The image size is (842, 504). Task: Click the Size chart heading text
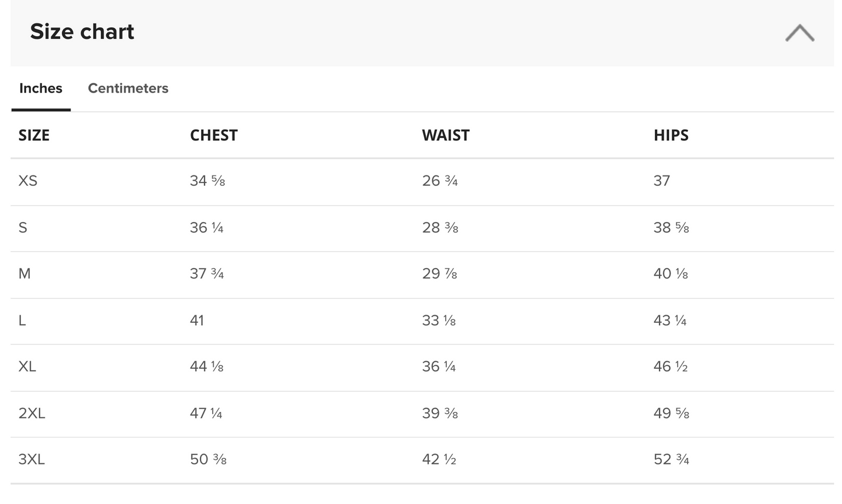point(82,32)
